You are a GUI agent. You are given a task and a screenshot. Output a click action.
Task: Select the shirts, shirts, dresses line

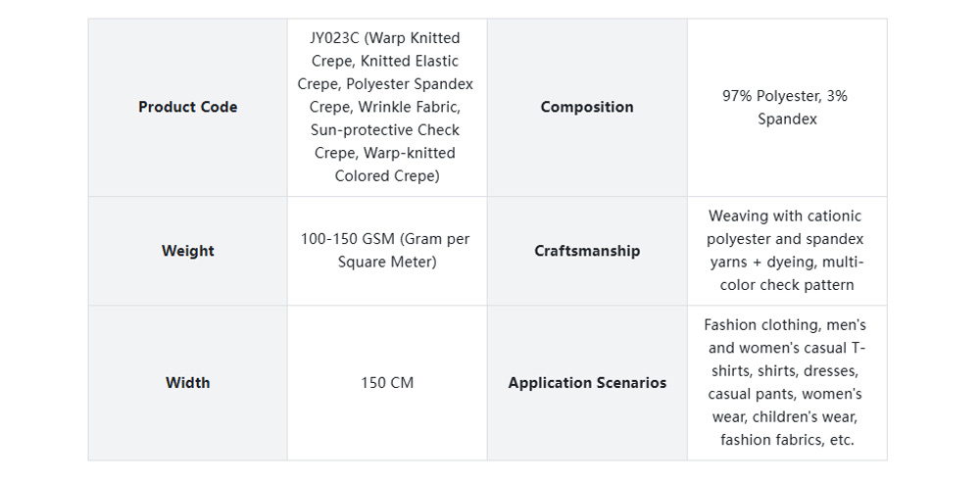coord(784,371)
